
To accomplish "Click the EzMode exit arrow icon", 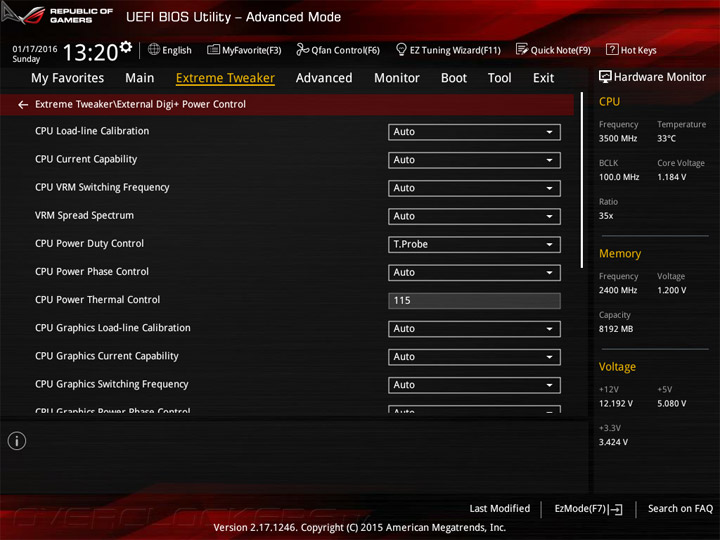I will coord(616,509).
